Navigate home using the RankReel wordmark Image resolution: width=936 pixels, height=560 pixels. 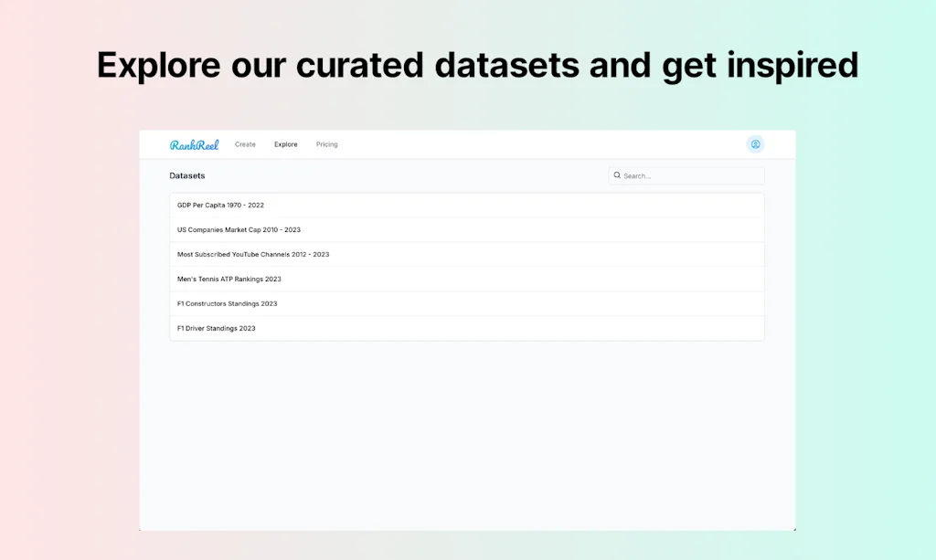pyautogui.click(x=195, y=143)
